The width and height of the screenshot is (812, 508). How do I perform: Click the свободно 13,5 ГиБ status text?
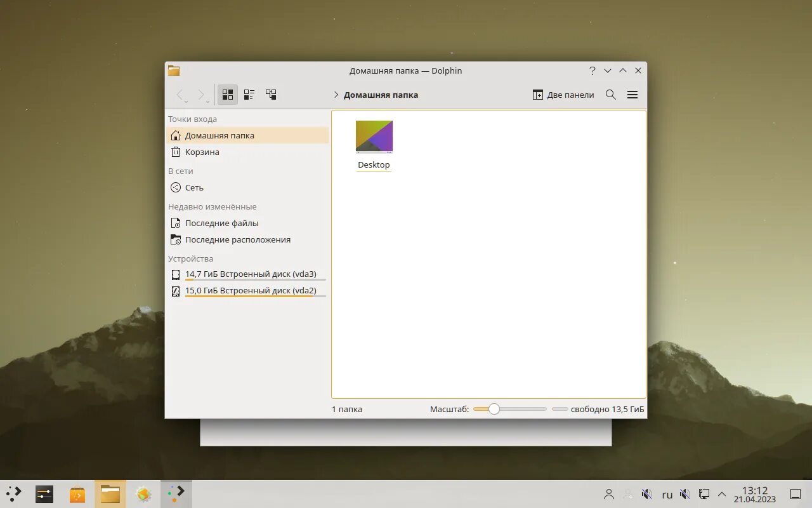pyautogui.click(x=608, y=409)
